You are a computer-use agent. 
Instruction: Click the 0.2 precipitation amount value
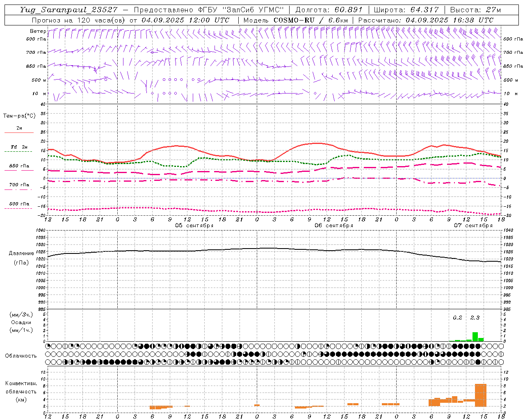click(x=457, y=318)
